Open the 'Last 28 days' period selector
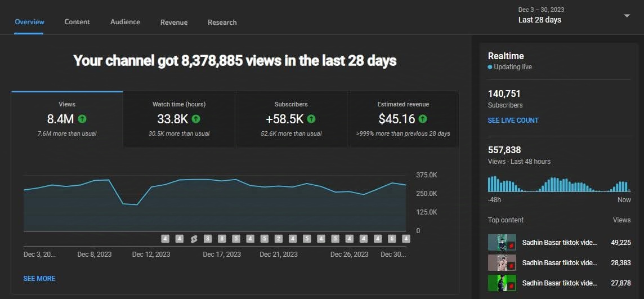The image size is (644, 299). [540, 20]
